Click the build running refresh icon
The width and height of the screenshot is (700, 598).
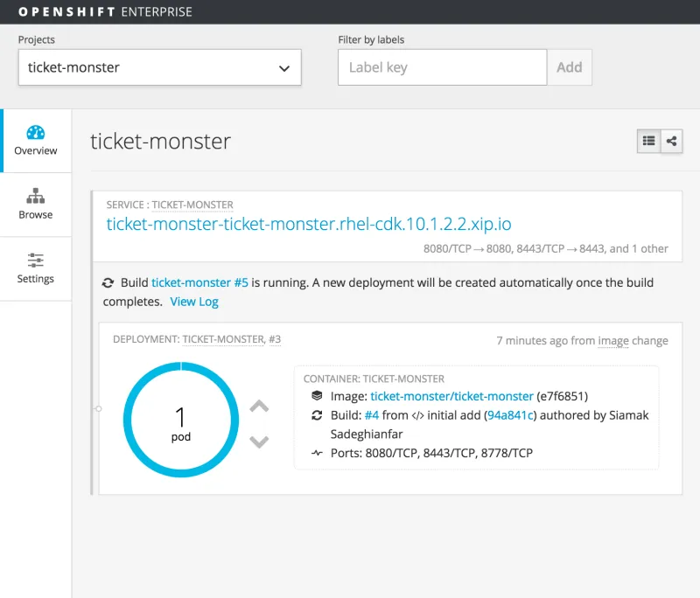pos(108,283)
